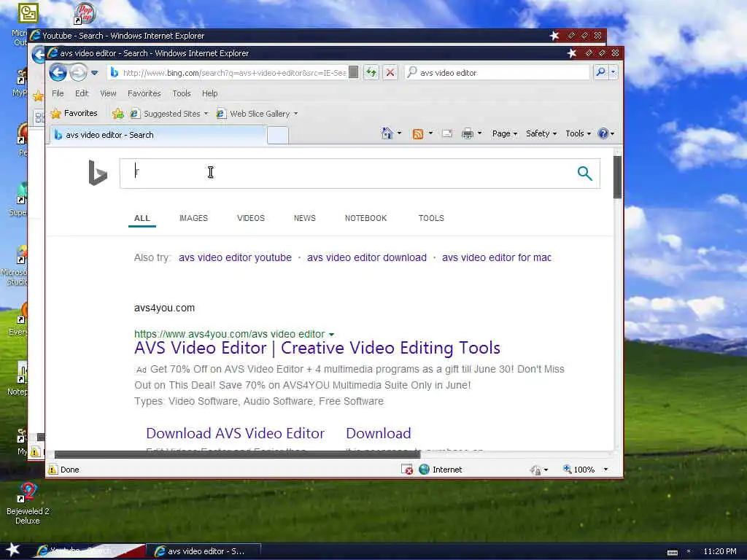This screenshot has width=747, height=560.
Task: Switch to Youtube Search taskbar button
Action: pos(90,551)
